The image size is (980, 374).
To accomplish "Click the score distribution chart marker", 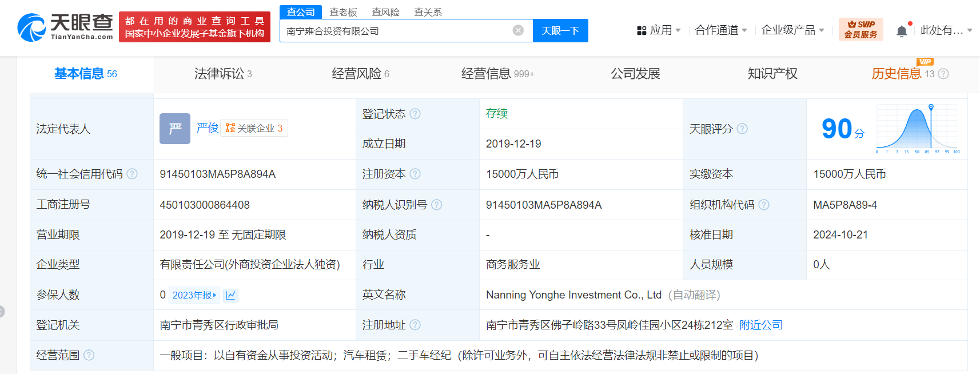I will pos(931,108).
